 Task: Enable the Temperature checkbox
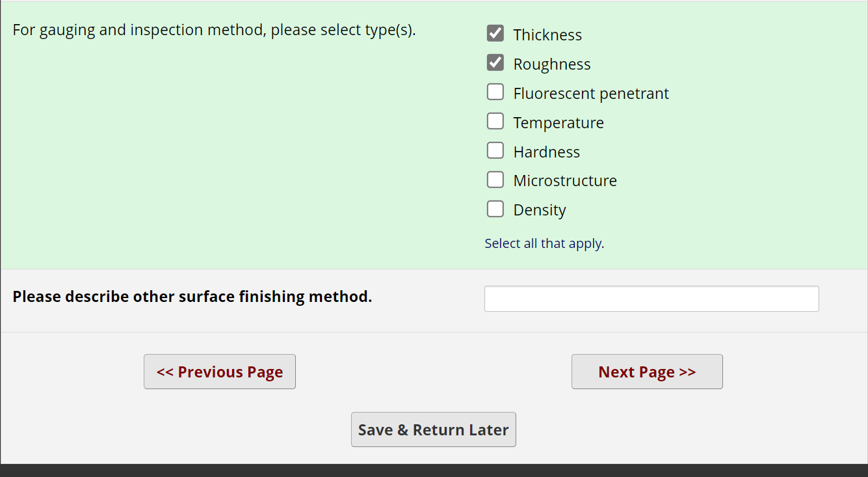point(495,122)
